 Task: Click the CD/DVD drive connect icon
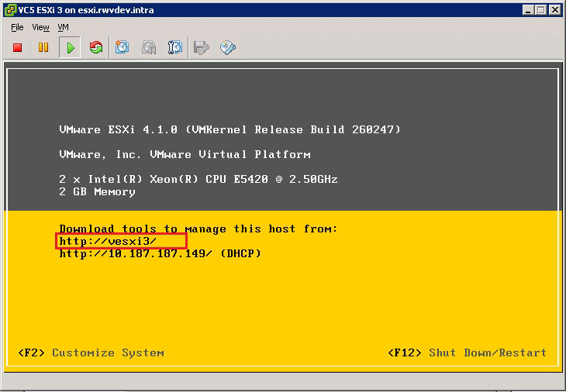pos(228,48)
